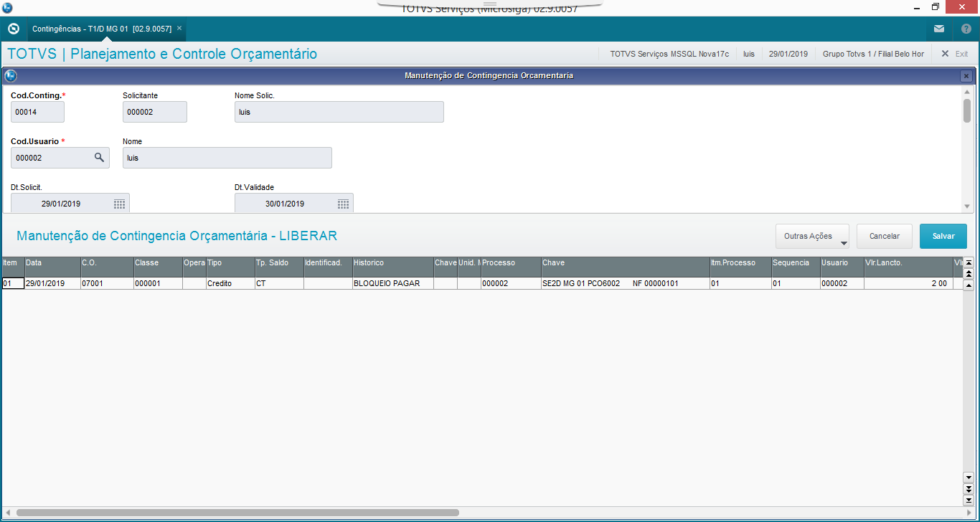The height and width of the screenshot is (522, 980).
Task: Move down one grid row arrow
Action: (968, 477)
